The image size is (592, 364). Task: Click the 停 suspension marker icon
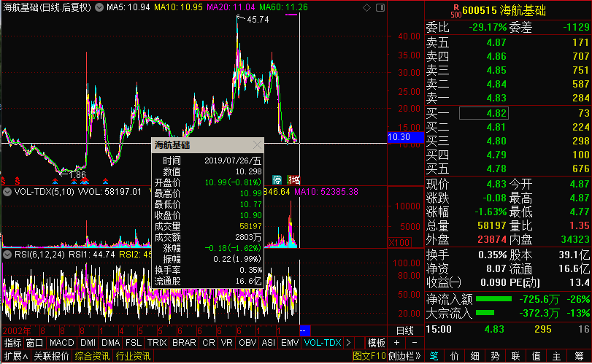pyautogui.click(x=277, y=179)
